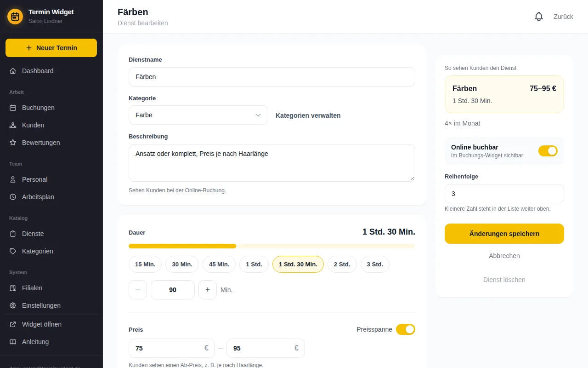This screenshot has width=588, height=368.
Task: Decrease minutes with the minus button
Action: [138, 290]
